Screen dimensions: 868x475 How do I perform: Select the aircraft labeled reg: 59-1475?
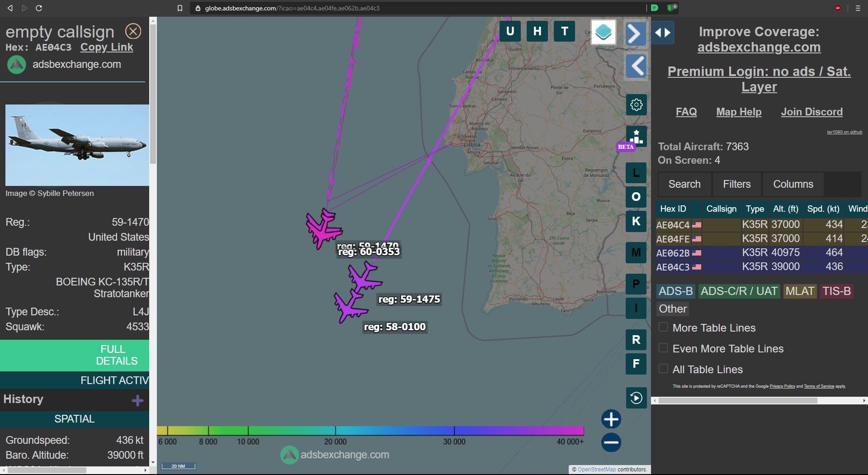(364, 277)
